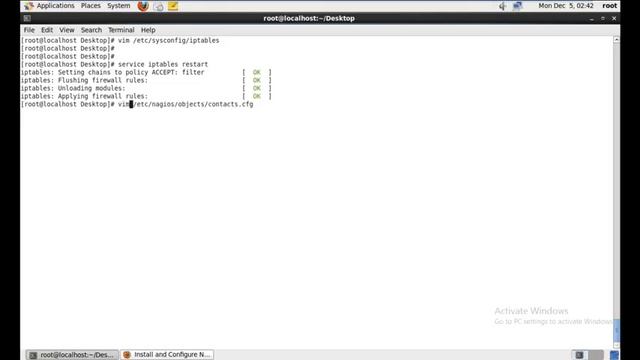Click text 'vim /etc/sysconfig/iptables'
The width and height of the screenshot is (640, 360).
pyautogui.click(x=168, y=40)
